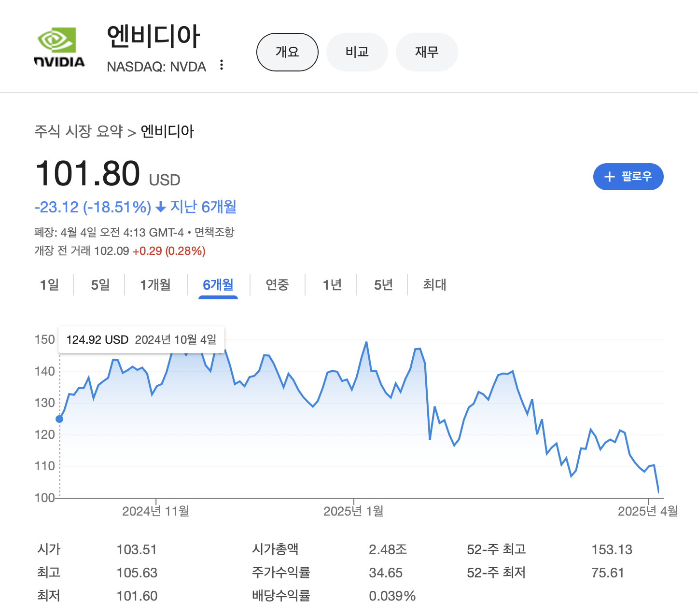Click the 150 y-axis label

45,339
